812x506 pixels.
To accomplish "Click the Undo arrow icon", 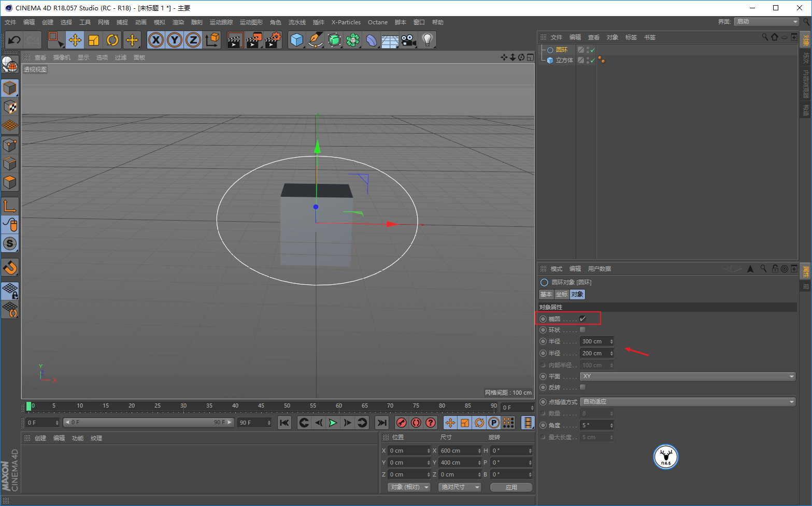I will [x=15, y=40].
